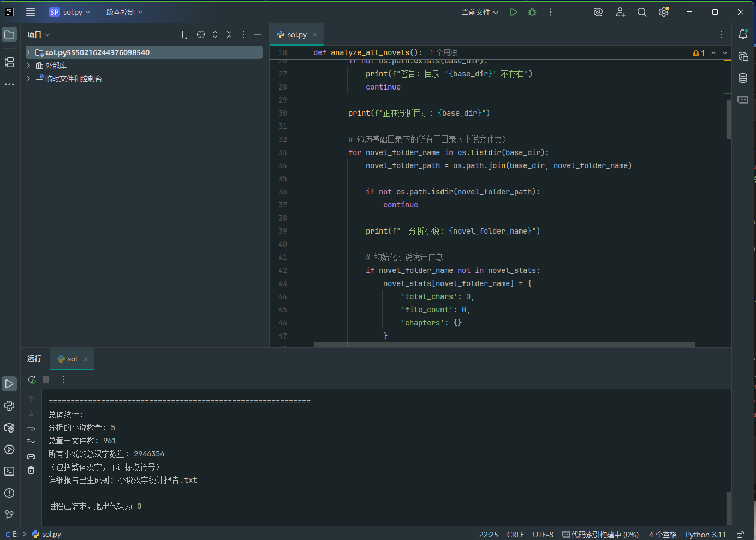
Task: Run the current file with green play button
Action: (514, 12)
